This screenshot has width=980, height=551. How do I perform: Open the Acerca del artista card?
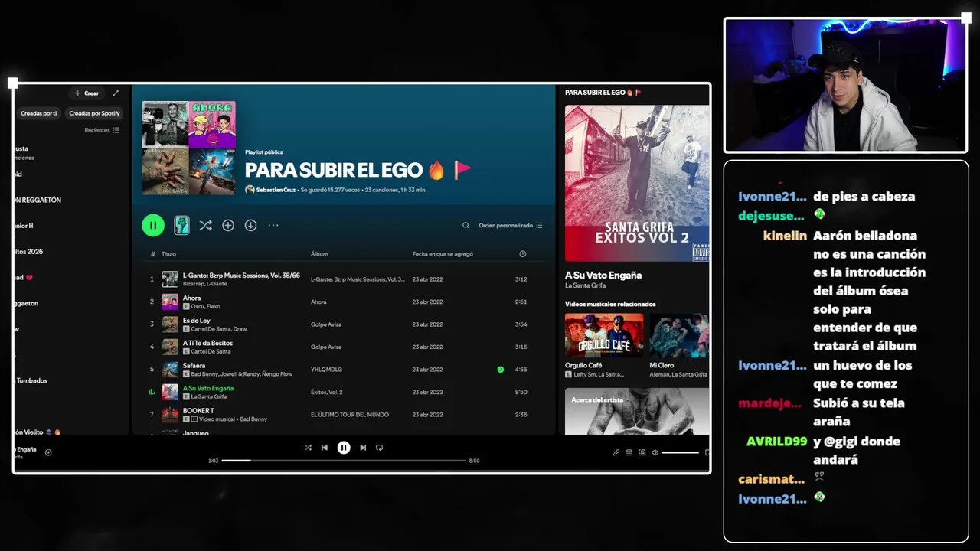637,411
